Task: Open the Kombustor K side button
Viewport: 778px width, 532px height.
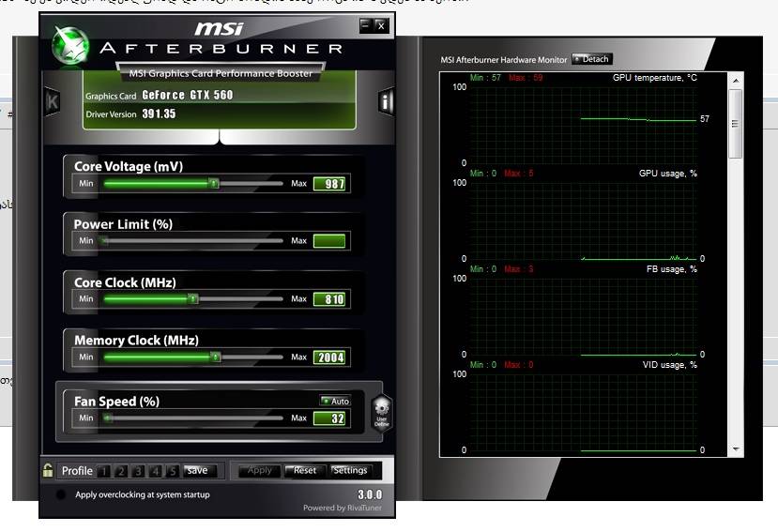Action: [53, 101]
